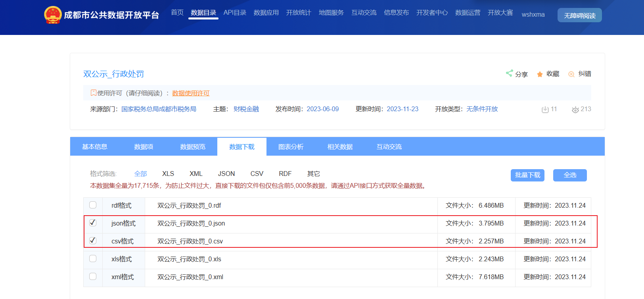Click the 6.486MB file size value
Viewport: 644px width, 299px height.
(x=491, y=205)
